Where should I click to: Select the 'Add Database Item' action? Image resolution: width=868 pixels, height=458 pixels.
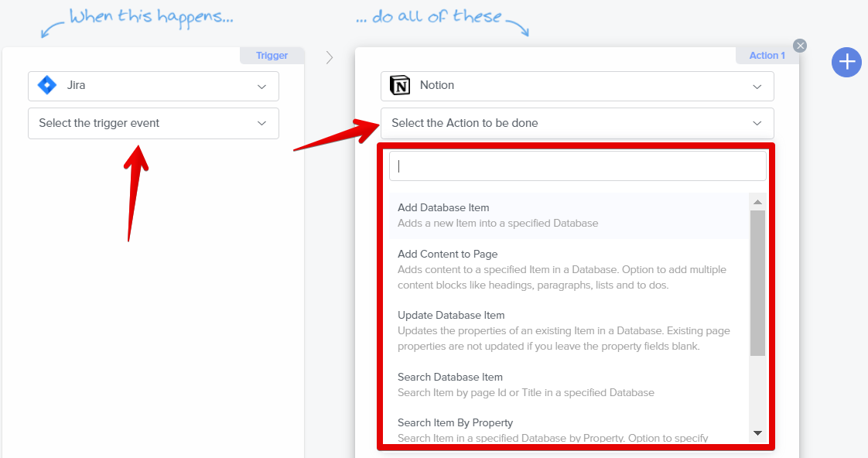[x=443, y=207]
